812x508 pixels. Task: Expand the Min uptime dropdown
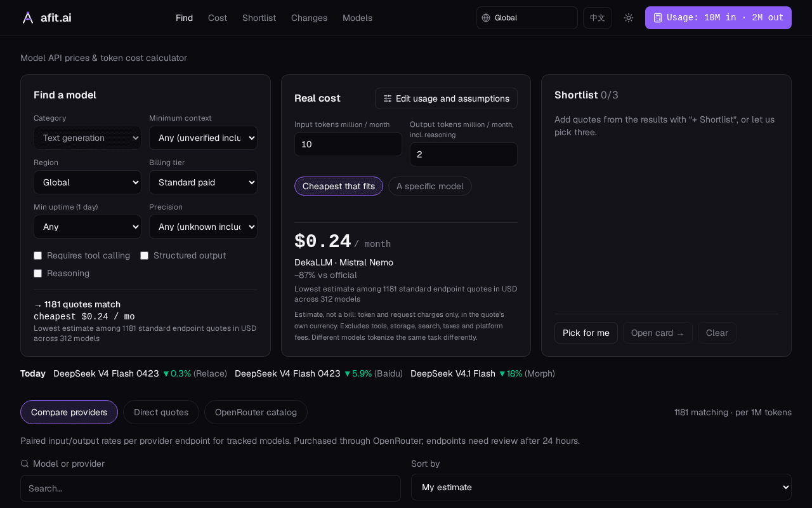pyautogui.click(x=88, y=227)
